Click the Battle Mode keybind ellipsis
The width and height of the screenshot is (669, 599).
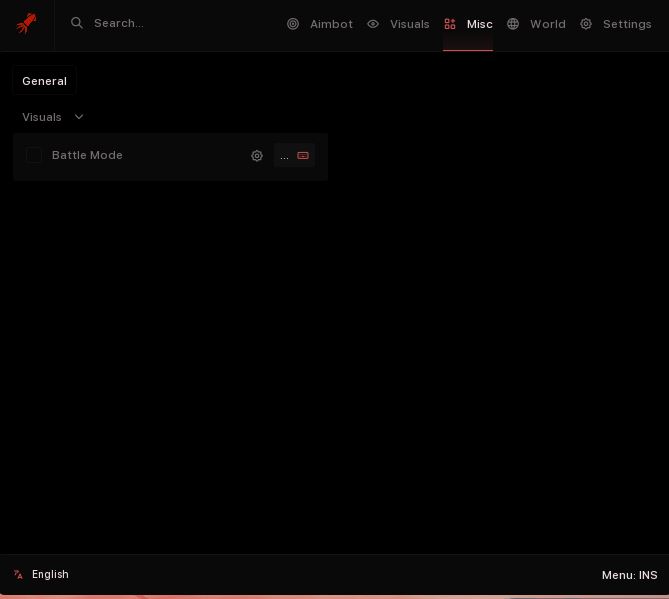(284, 157)
